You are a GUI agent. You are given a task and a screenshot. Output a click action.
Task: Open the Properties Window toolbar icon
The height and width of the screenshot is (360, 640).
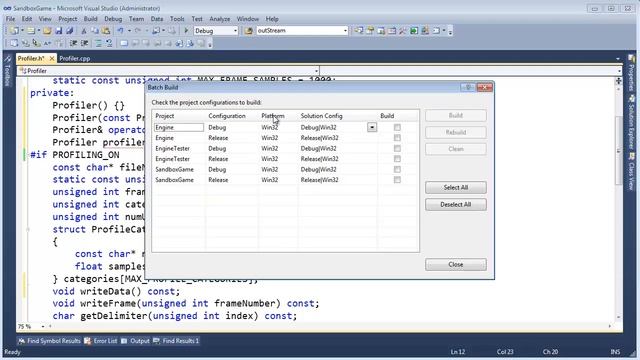point(370,31)
